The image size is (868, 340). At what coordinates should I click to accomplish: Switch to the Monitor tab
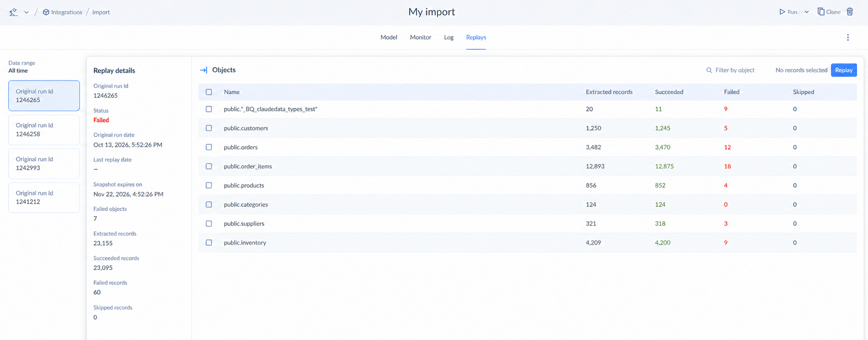pyautogui.click(x=421, y=37)
